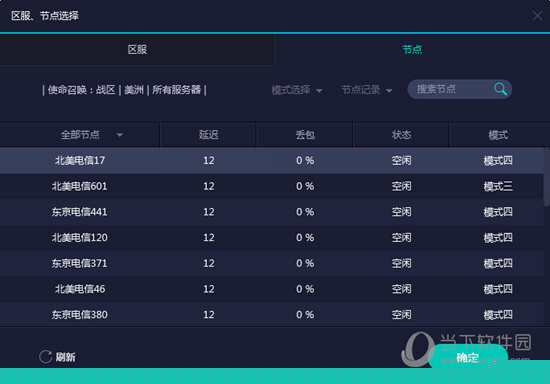Image resolution: width=550 pixels, height=384 pixels.
Task: Select node 东京电信371
Action: (272, 263)
